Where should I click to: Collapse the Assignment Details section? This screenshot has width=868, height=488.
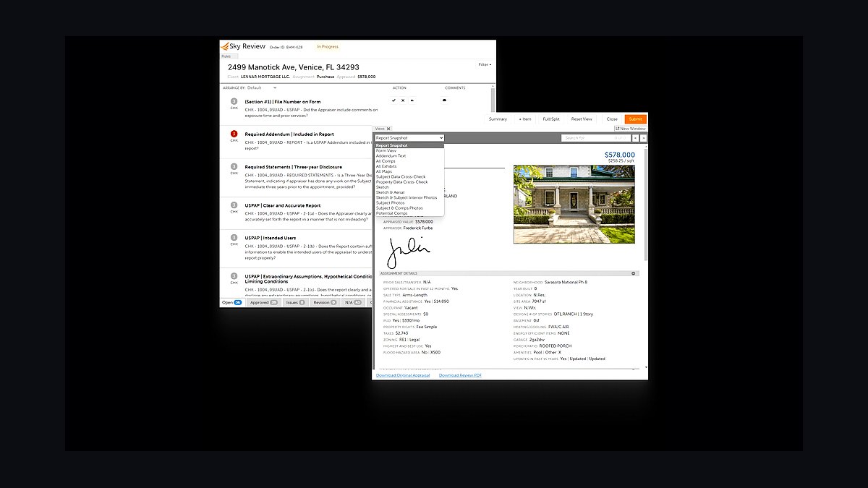(x=634, y=273)
